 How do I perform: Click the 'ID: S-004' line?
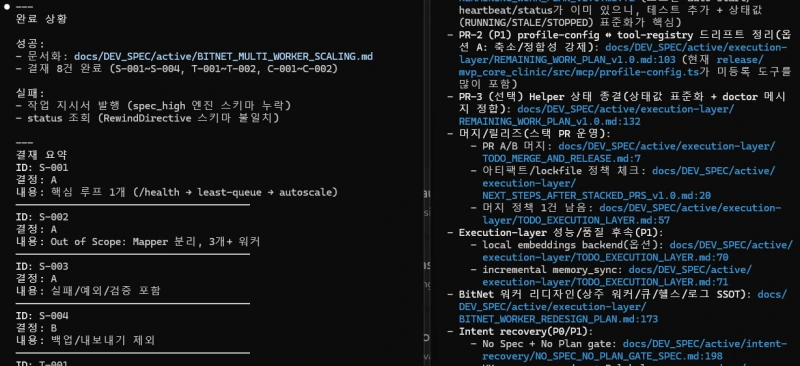pyautogui.click(x=42, y=315)
